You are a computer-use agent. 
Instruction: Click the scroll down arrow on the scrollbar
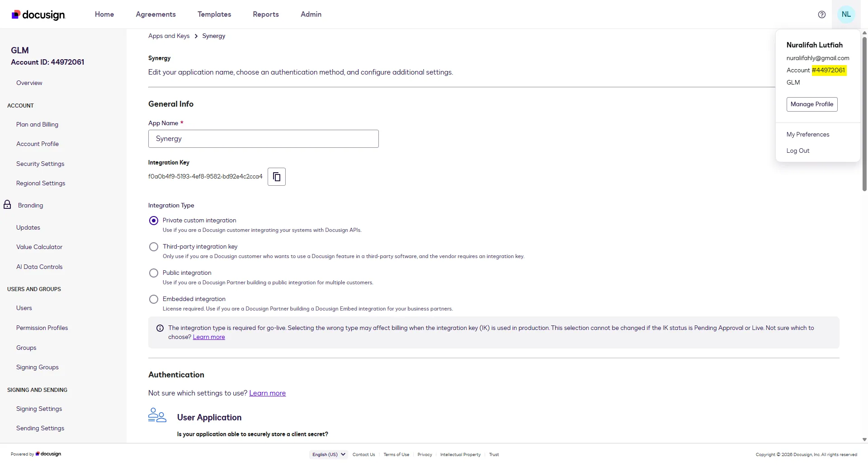coord(864,439)
